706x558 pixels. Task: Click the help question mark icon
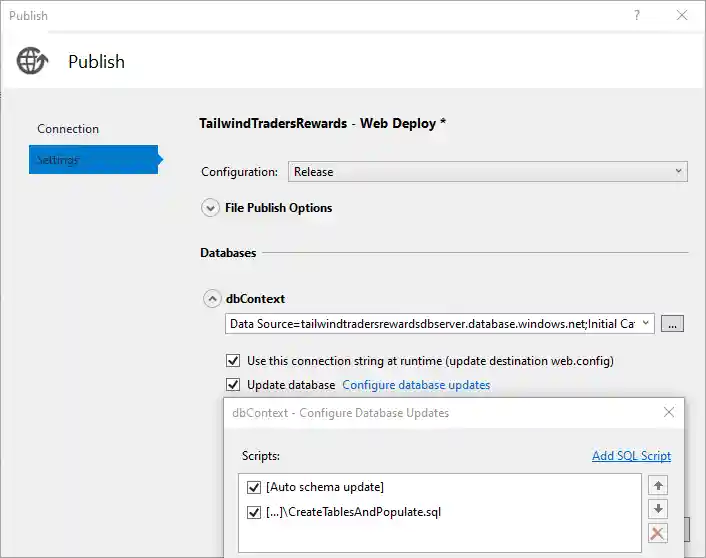tap(636, 15)
